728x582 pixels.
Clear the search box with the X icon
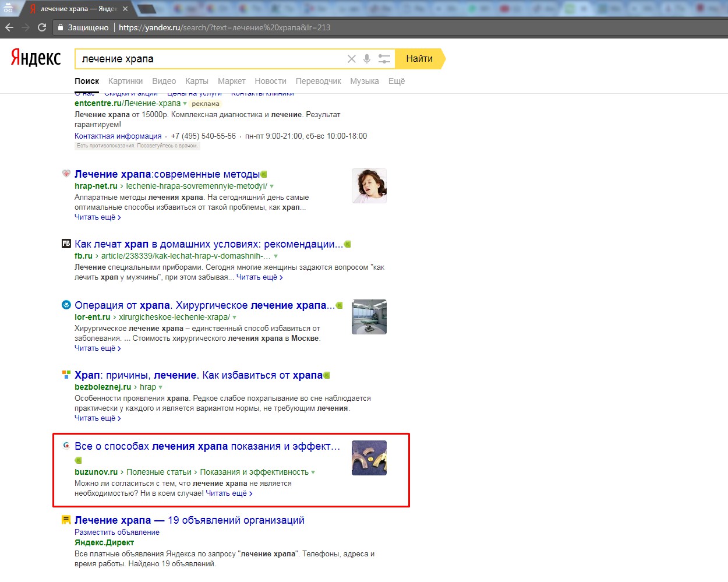point(351,59)
